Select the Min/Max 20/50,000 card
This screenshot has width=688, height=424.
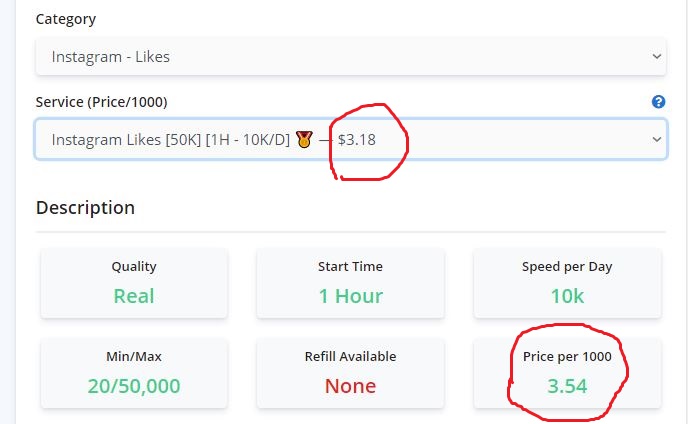coord(134,373)
